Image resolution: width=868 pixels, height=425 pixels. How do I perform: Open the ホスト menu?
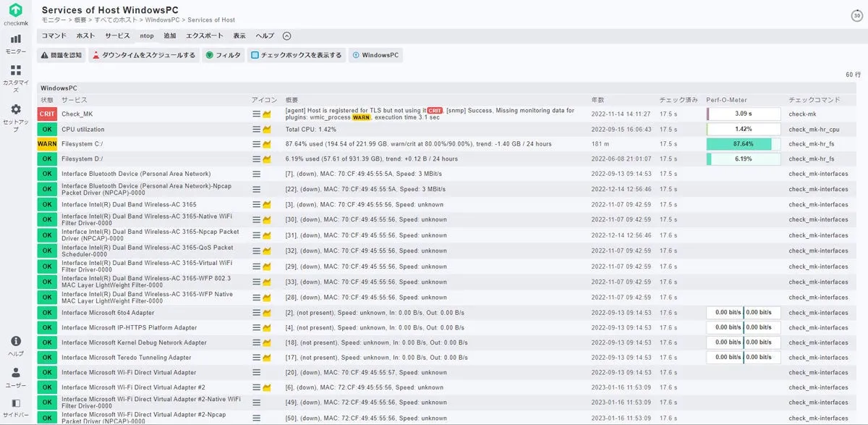coord(86,35)
